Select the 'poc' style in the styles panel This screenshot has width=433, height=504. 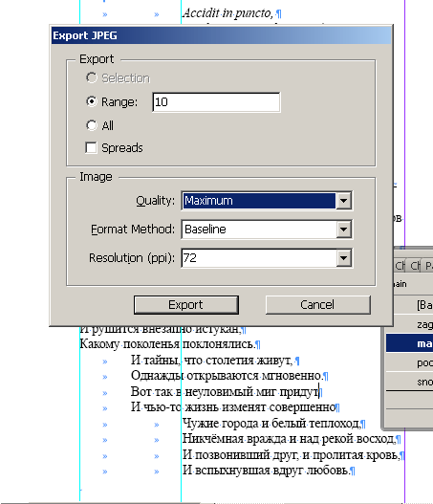click(x=409, y=362)
